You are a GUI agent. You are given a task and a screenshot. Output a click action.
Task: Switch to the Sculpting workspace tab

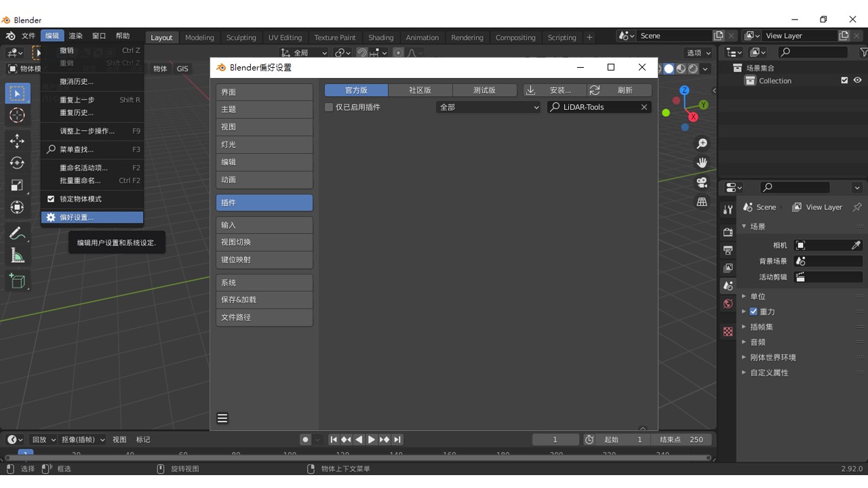pyautogui.click(x=241, y=37)
